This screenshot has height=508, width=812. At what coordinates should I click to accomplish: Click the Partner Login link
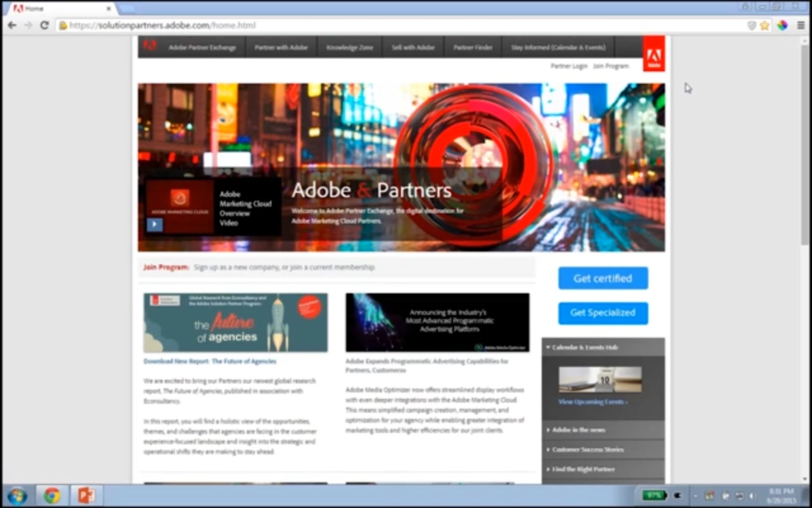(x=569, y=66)
